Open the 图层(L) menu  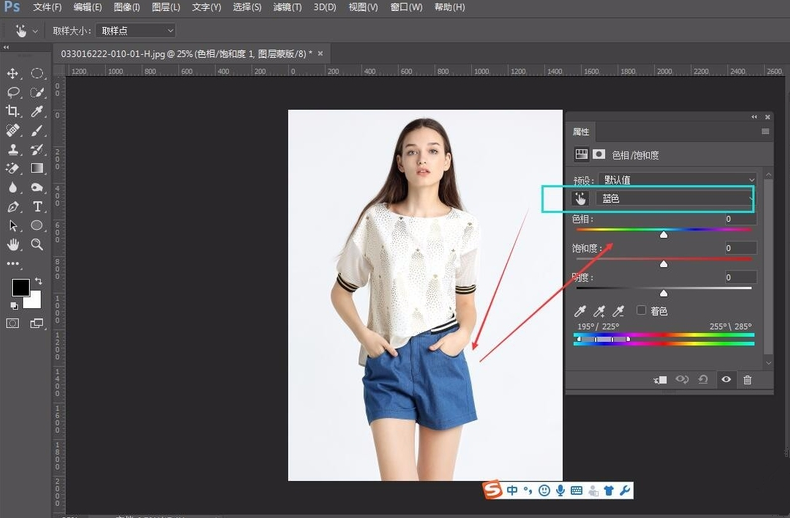[165, 7]
